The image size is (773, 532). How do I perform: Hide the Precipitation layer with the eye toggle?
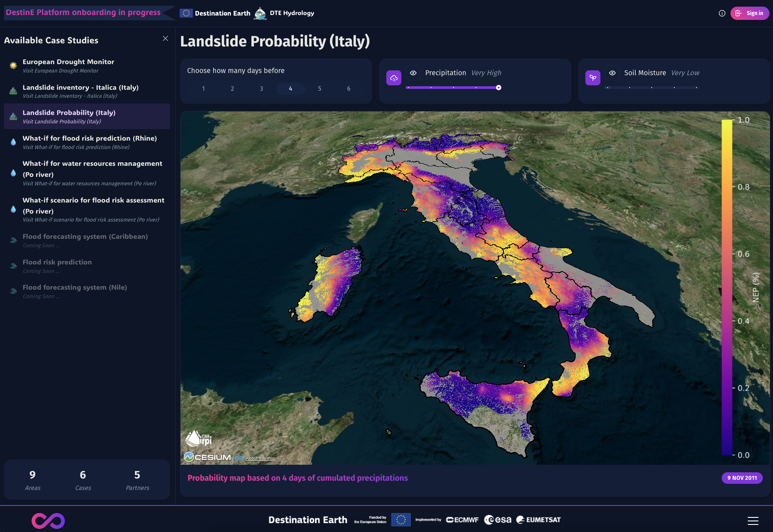click(x=413, y=73)
